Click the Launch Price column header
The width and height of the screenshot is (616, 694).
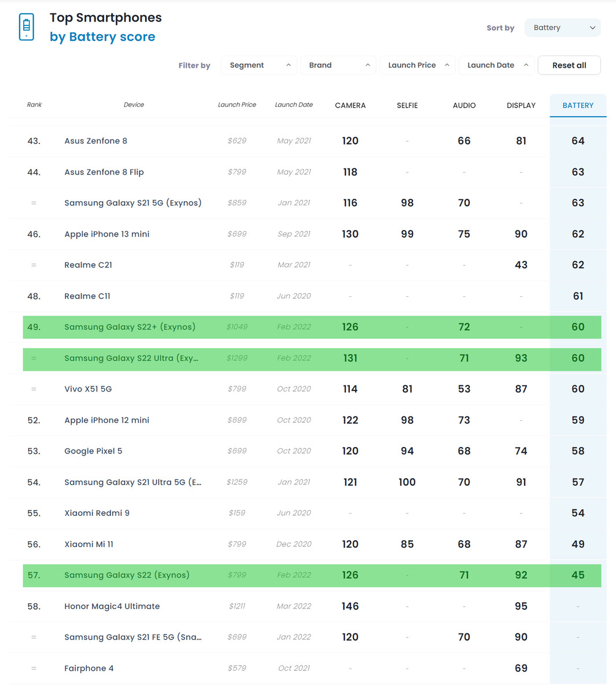[237, 105]
